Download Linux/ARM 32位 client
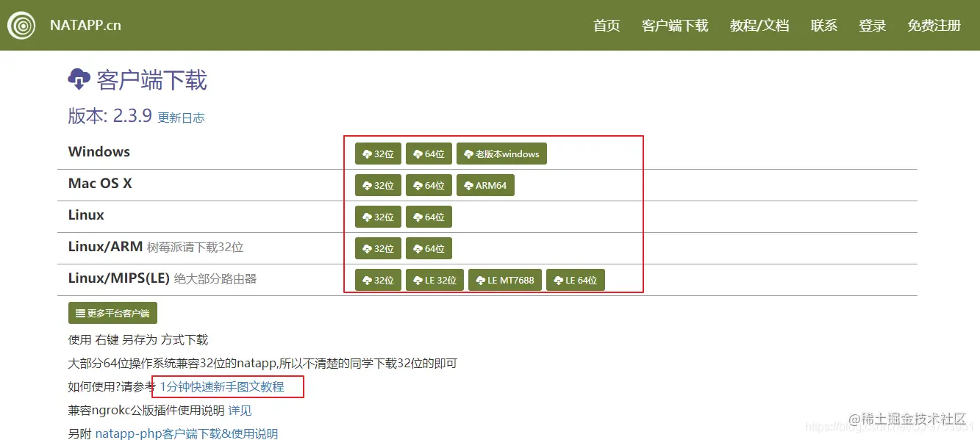 click(x=378, y=248)
